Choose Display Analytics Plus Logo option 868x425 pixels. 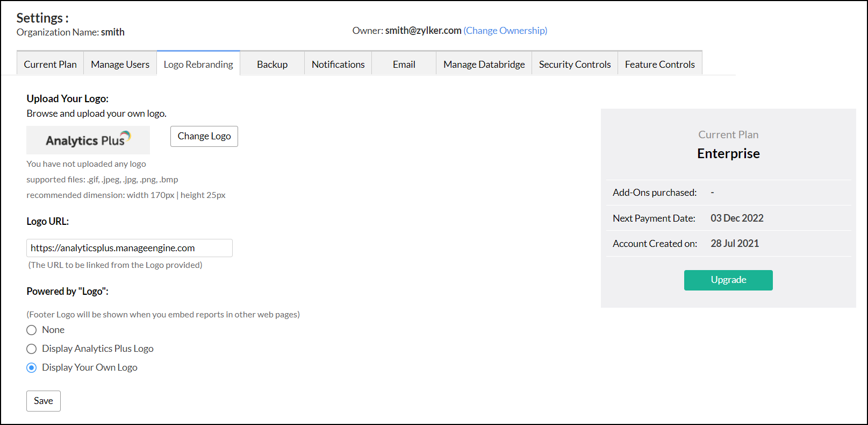pos(32,349)
